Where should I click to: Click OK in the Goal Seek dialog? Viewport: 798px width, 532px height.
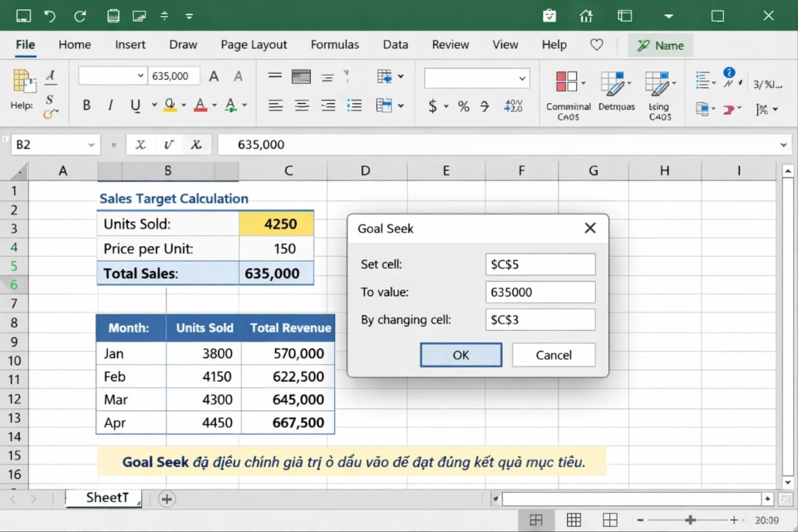tap(461, 355)
